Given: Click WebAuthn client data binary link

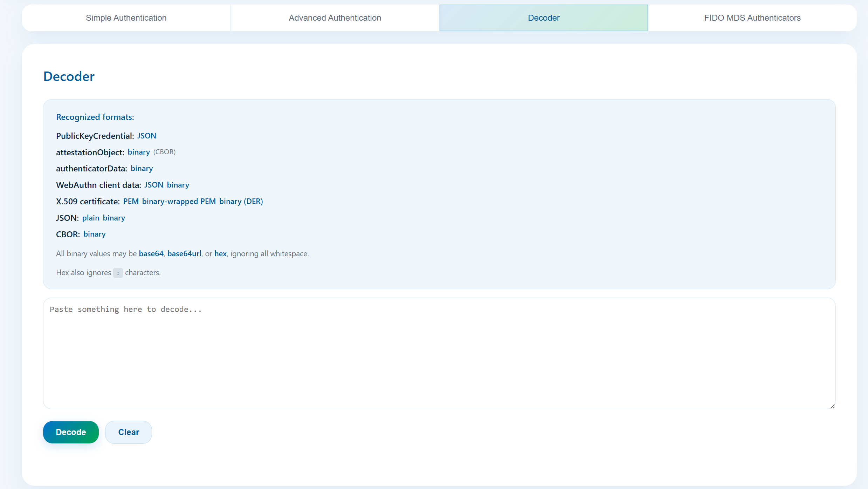Looking at the screenshot, I should click(178, 185).
